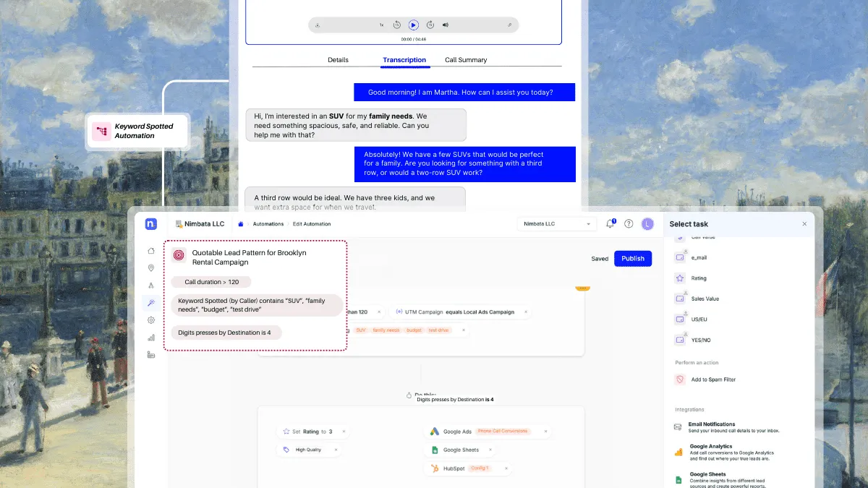Open the bar chart reports sidebar icon
The image size is (868, 488).
[x=151, y=337]
